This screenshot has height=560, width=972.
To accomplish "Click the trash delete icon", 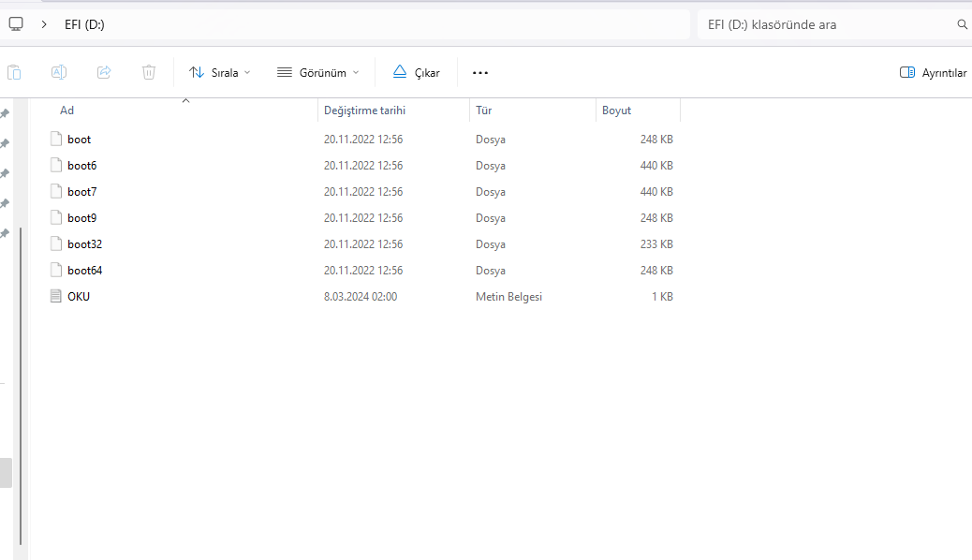I will click(x=149, y=72).
